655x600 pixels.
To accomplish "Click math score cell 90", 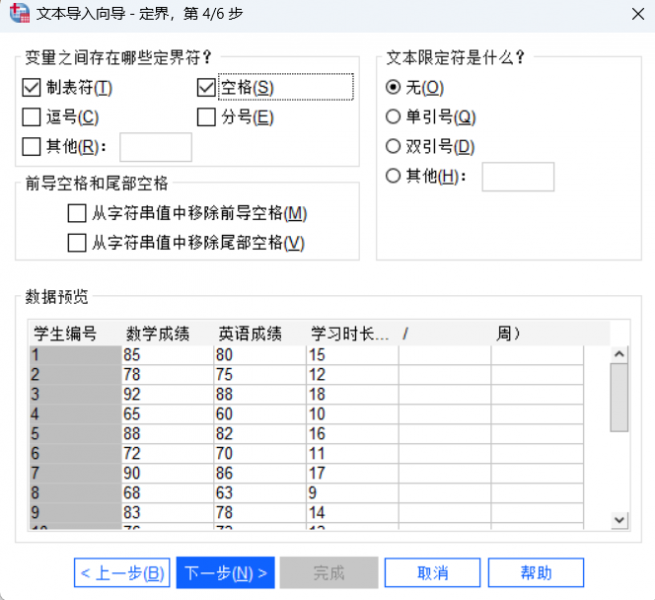I will point(168,473).
